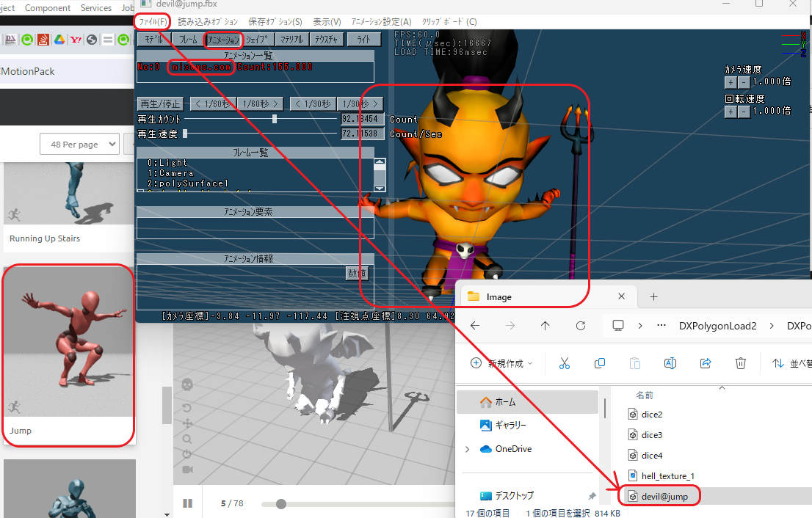This screenshot has height=518, width=812.
Task: Open the アニメーション設定(A) menu
Action: click(381, 22)
